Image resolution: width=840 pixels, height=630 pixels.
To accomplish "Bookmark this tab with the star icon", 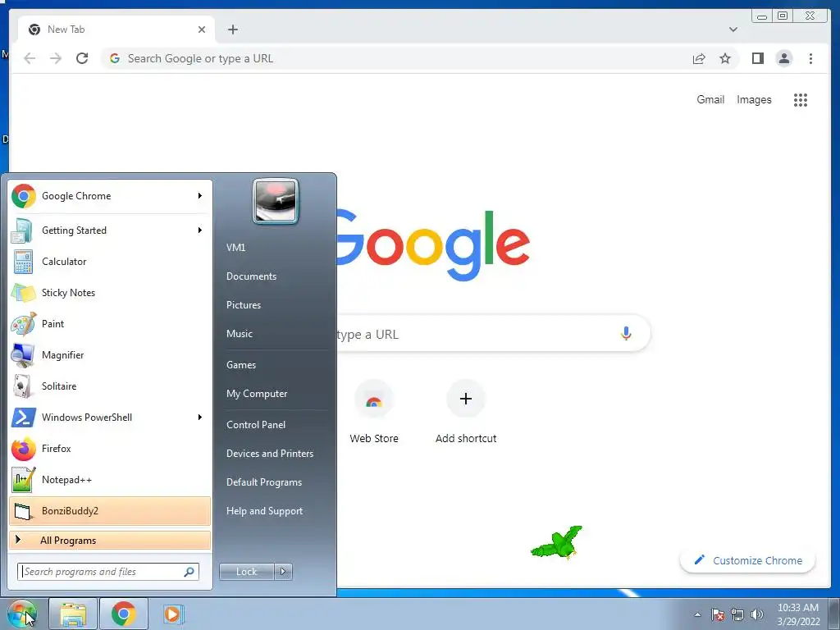I will pyautogui.click(x=725, y=58).
